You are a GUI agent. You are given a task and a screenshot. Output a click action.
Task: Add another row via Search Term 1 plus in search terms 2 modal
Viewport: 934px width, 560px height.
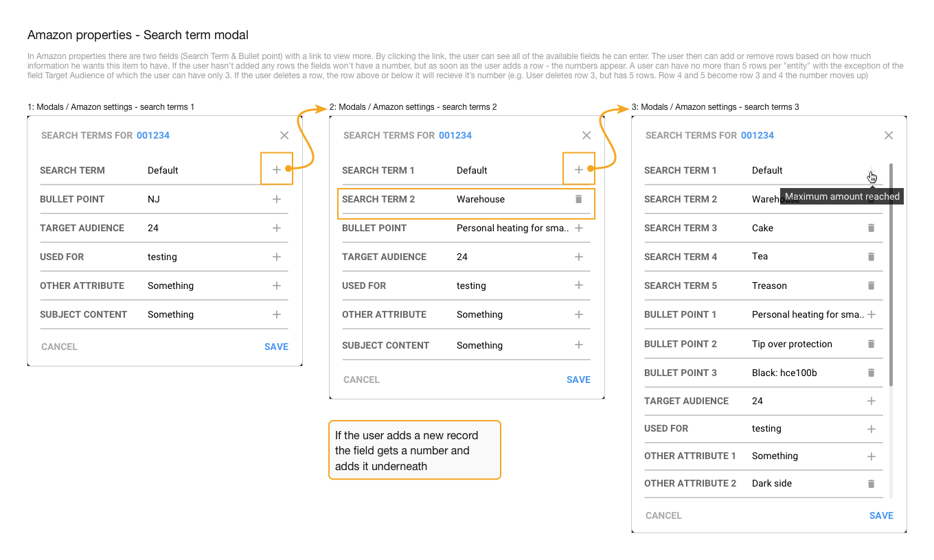[579, 170]
